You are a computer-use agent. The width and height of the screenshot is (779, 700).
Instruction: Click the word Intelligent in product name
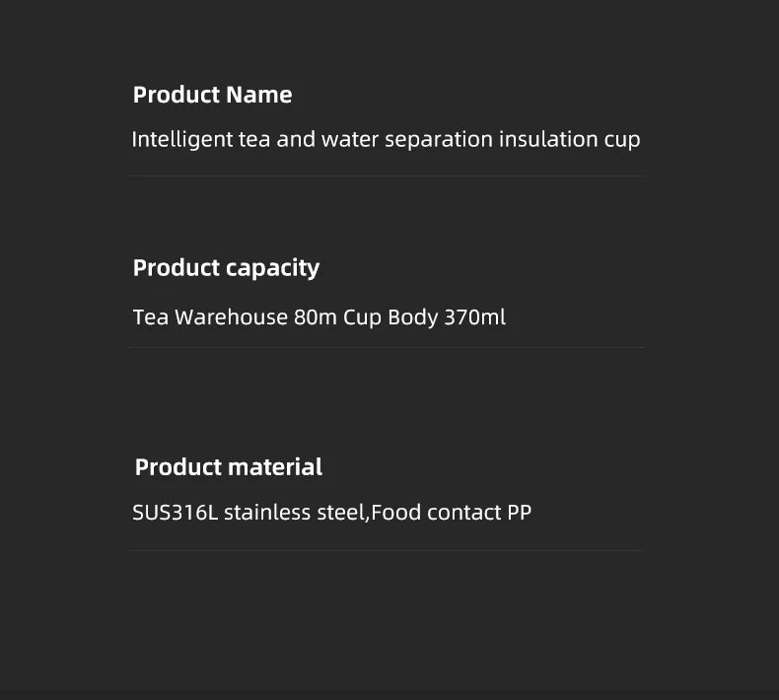(x=182, y=139)
